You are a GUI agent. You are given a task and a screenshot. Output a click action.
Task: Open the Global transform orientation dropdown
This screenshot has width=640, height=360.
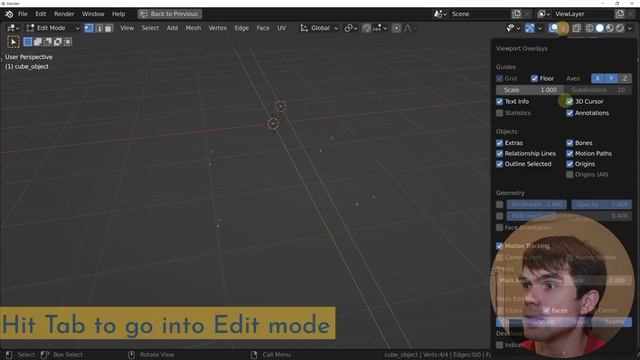tap(319, 28)
